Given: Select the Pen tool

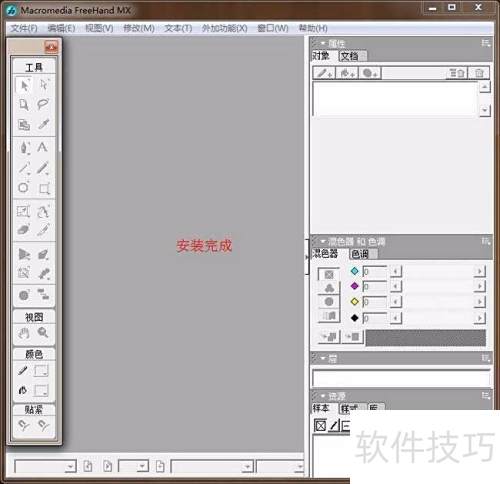Looking at the screenshot, I should (24, 147).
